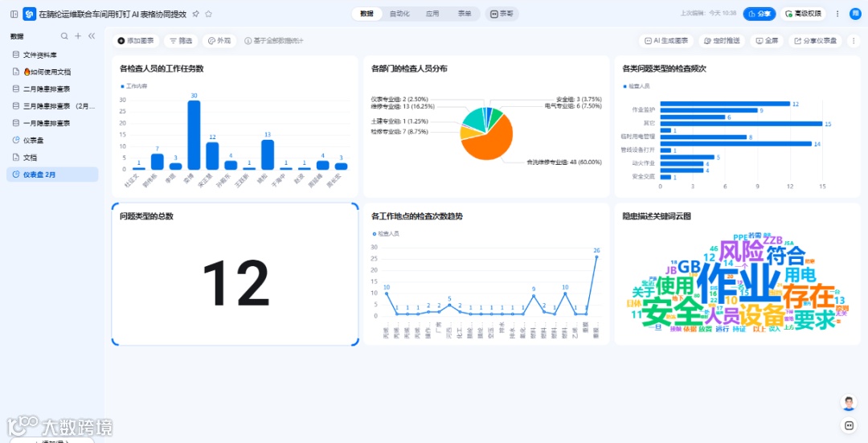Click the orange pie slice
The height and width of the screenshot is (443, 868).
[x=490, y=142]
